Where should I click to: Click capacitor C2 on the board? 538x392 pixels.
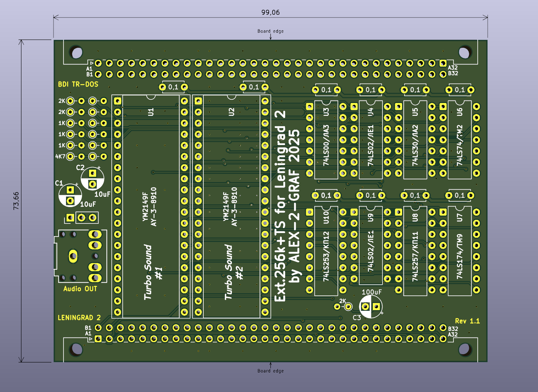click(92, 179)
